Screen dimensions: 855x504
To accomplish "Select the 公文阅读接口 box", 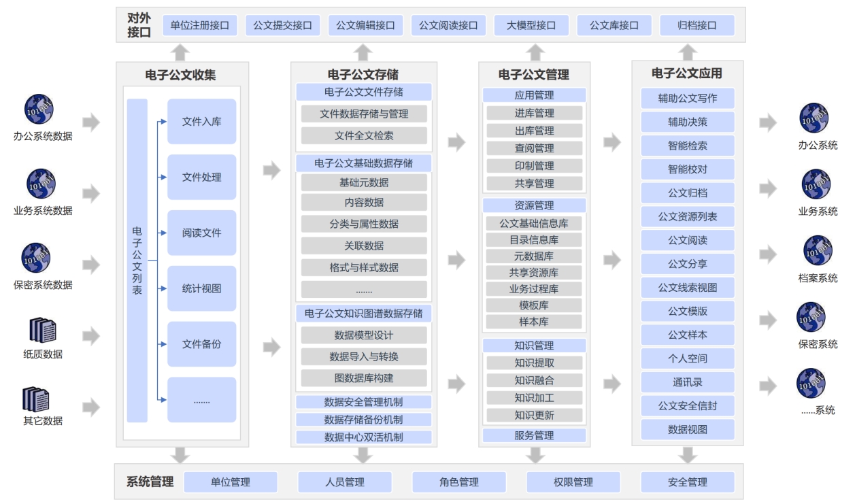I will (448, 26).
